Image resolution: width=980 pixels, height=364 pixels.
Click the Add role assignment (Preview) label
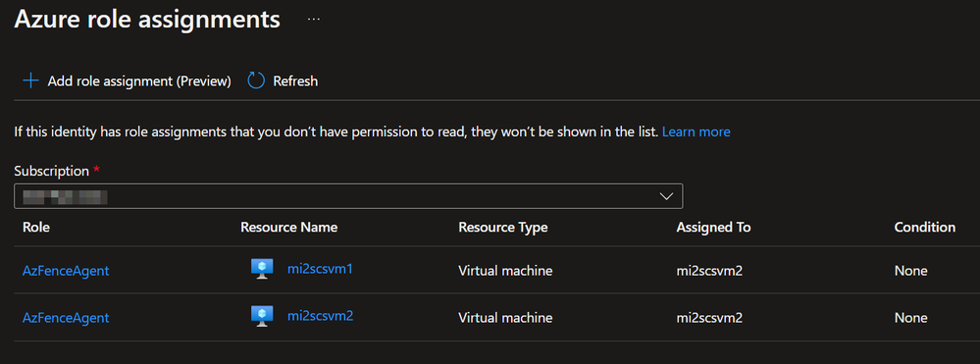pyautogui.click(x=139, y=81)
